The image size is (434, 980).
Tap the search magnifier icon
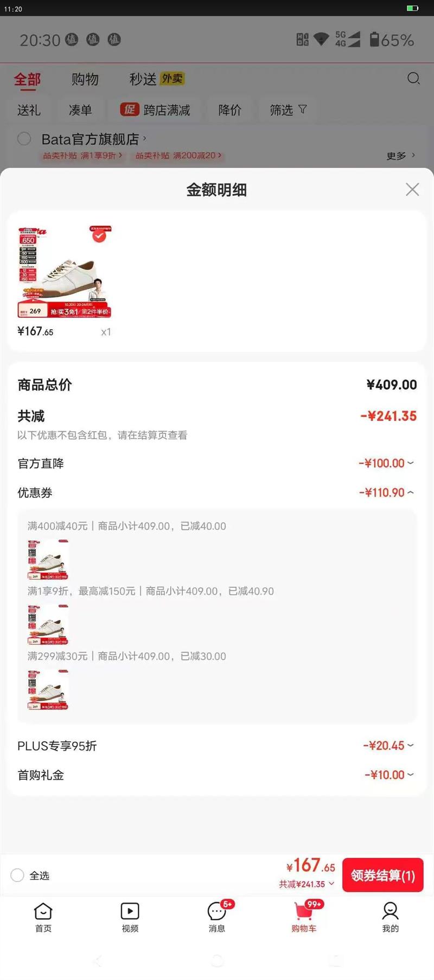point(413,79)
